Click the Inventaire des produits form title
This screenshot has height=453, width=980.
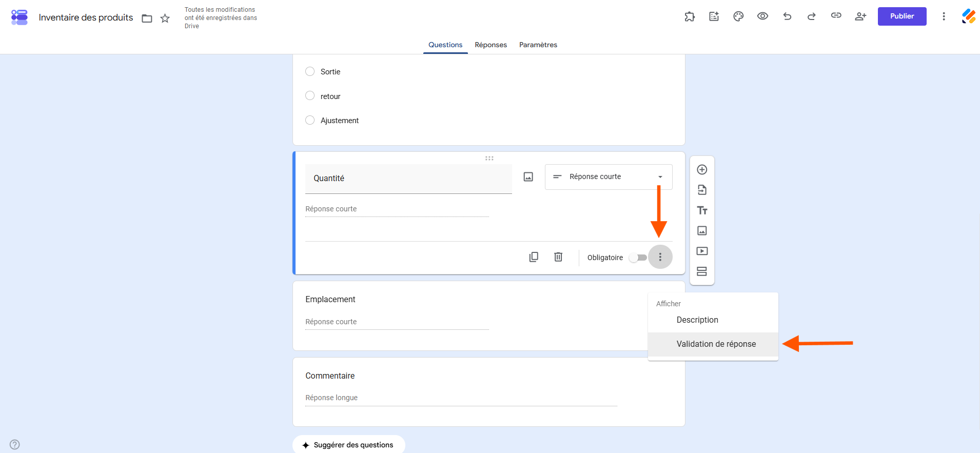click(86, 17)
